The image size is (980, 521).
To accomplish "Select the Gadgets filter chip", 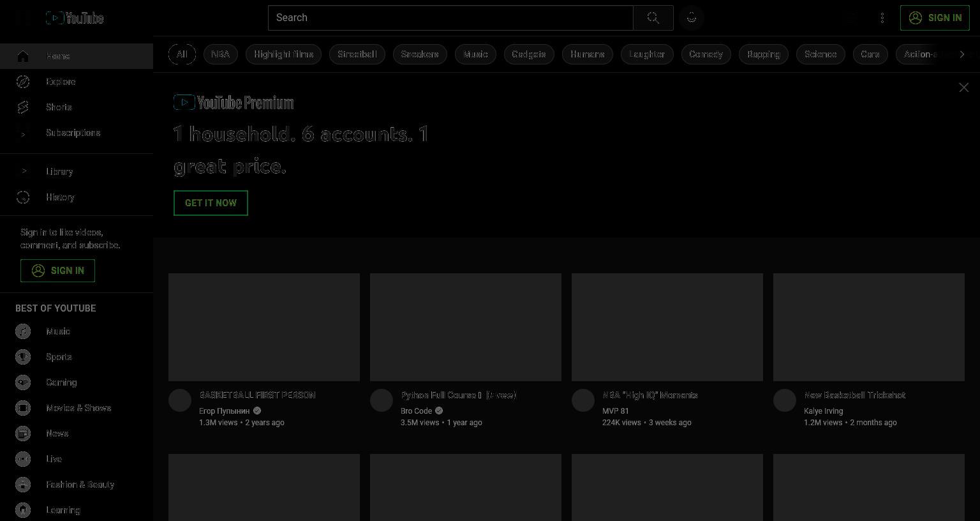I will click(x=529, y=54).
